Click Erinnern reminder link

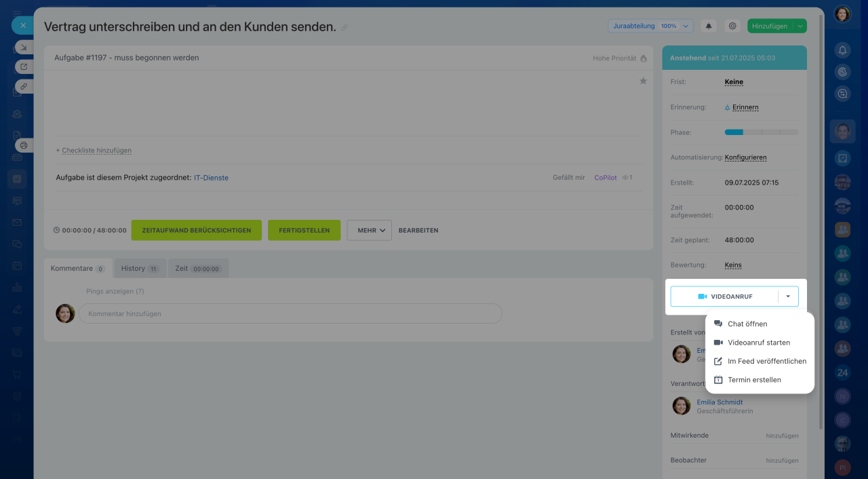[x=745, y=107]
